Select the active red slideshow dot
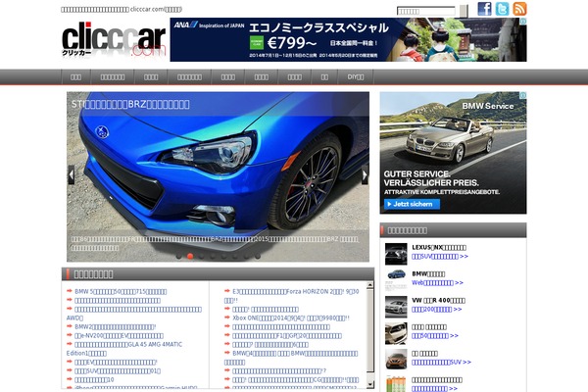 [x=190, y=256]
